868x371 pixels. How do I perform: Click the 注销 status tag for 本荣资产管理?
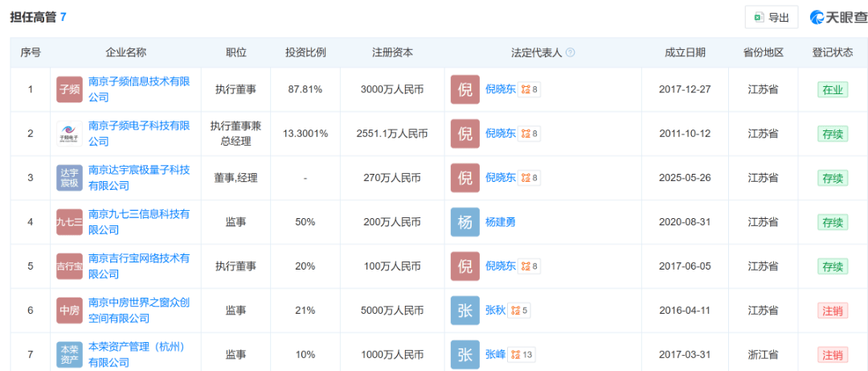pyautogui.click(x=833, y=355)
